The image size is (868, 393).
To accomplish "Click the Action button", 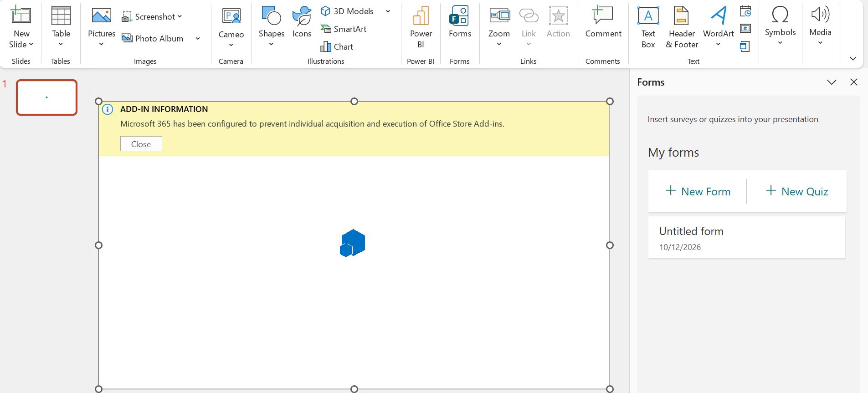I will click(558, 22).
